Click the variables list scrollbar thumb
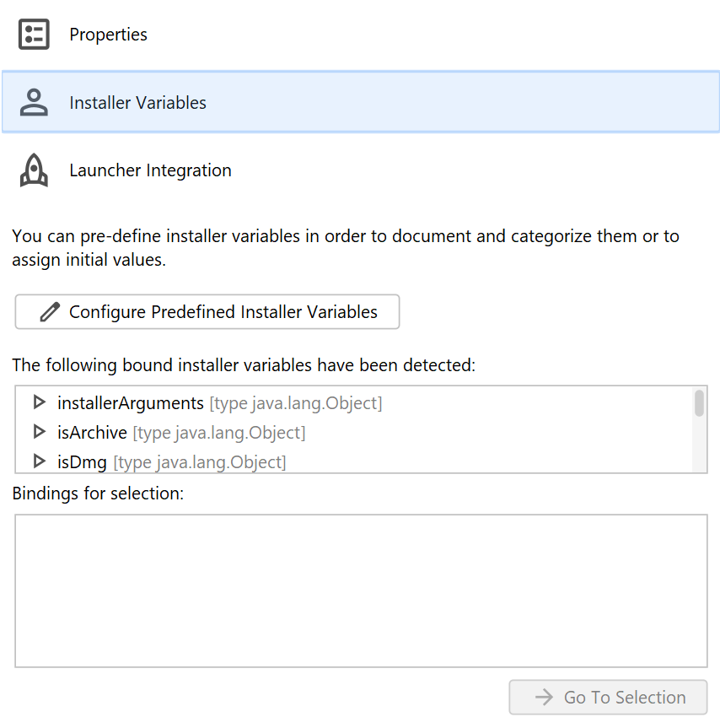 [x=699, y=403]
